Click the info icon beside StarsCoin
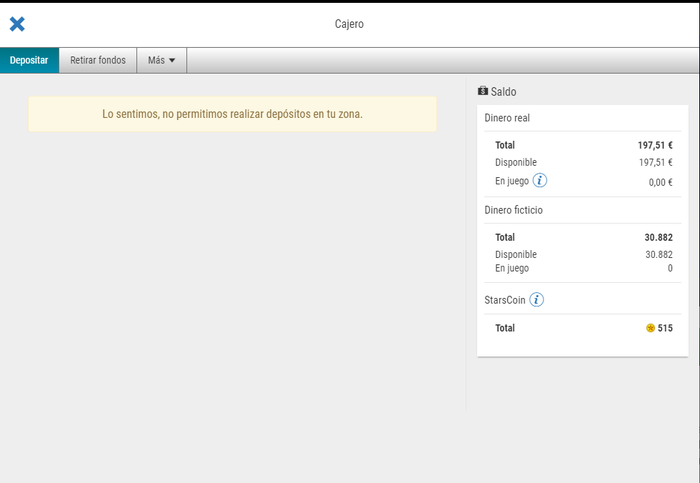This screenshot has width=700, height=483. [x=536, y=299]
